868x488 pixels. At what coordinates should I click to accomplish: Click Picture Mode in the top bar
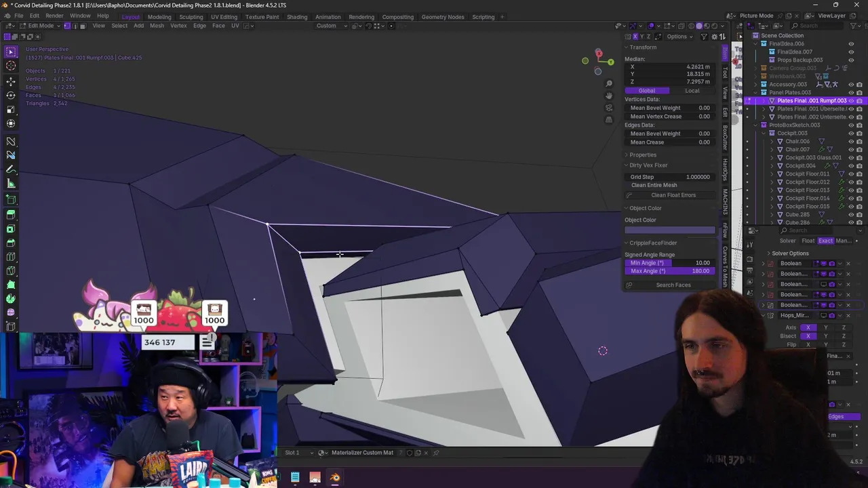(x=756, y=16)
